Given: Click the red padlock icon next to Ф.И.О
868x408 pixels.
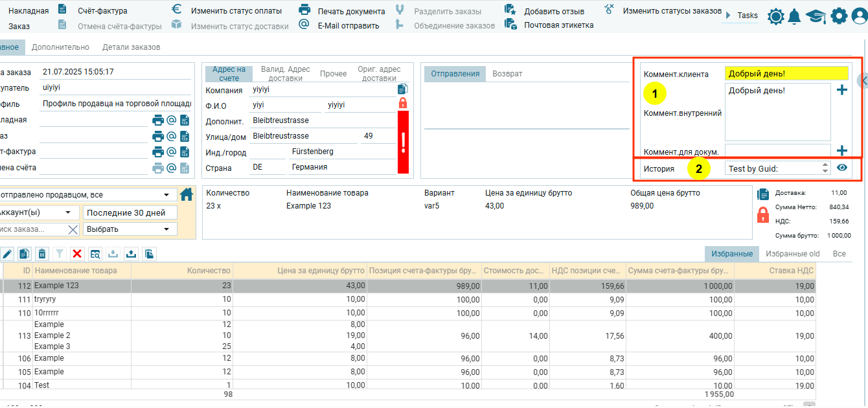Looking at the screenshot, I should point(402,103).
